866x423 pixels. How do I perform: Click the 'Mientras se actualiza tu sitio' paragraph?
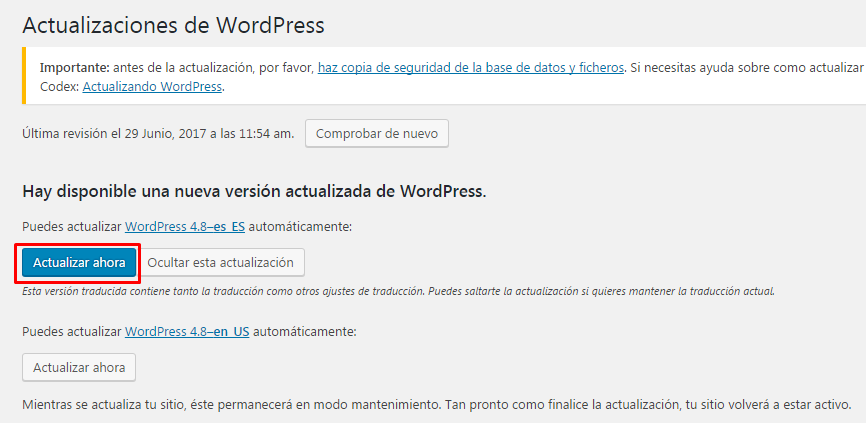[436, 404]
